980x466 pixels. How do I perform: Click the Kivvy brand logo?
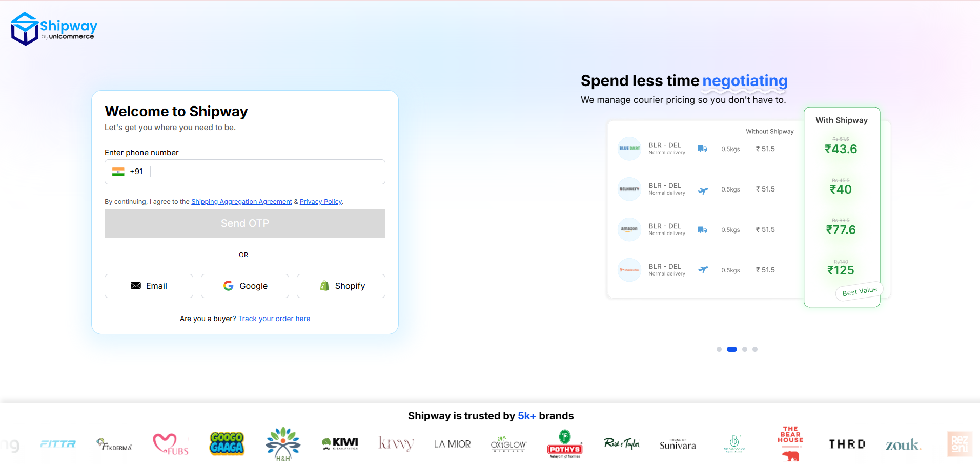click(x=396, y=443)
